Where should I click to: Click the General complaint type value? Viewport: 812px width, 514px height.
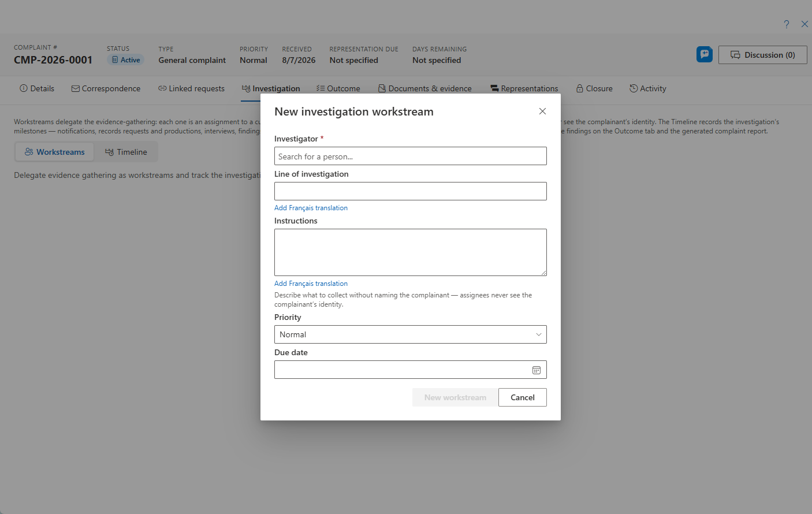coord(192,60)
